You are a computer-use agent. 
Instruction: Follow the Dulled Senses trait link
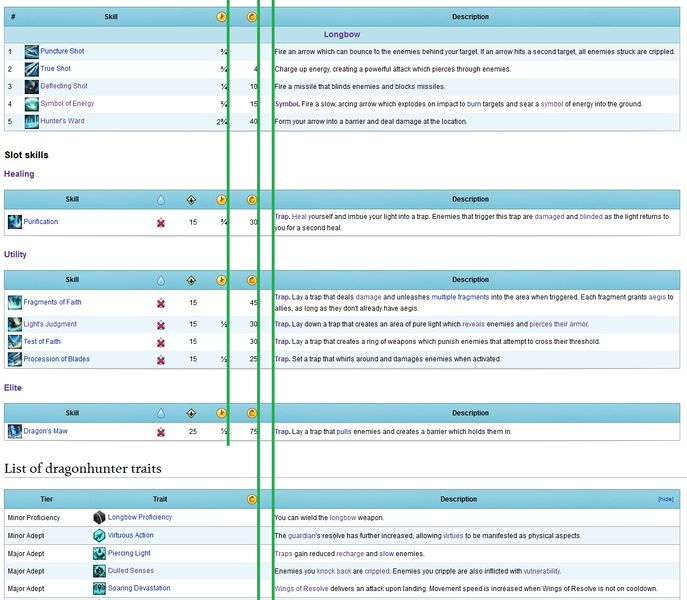tap(131, 571)
